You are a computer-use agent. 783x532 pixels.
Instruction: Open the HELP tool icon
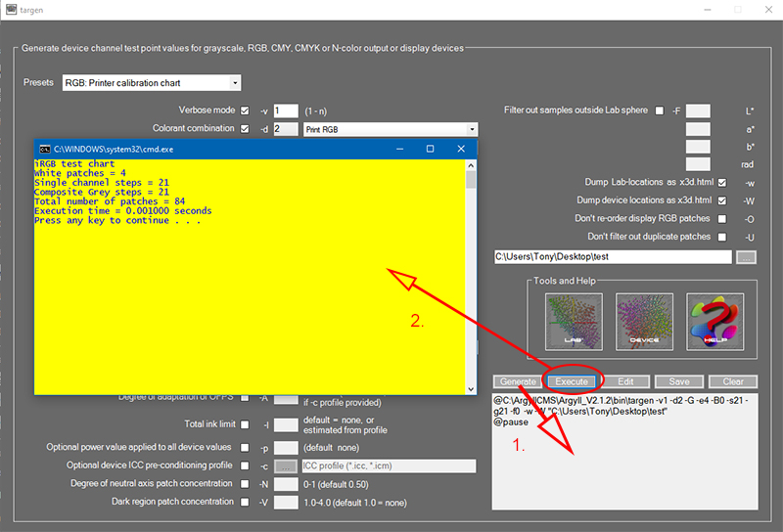tap(714, 322)
